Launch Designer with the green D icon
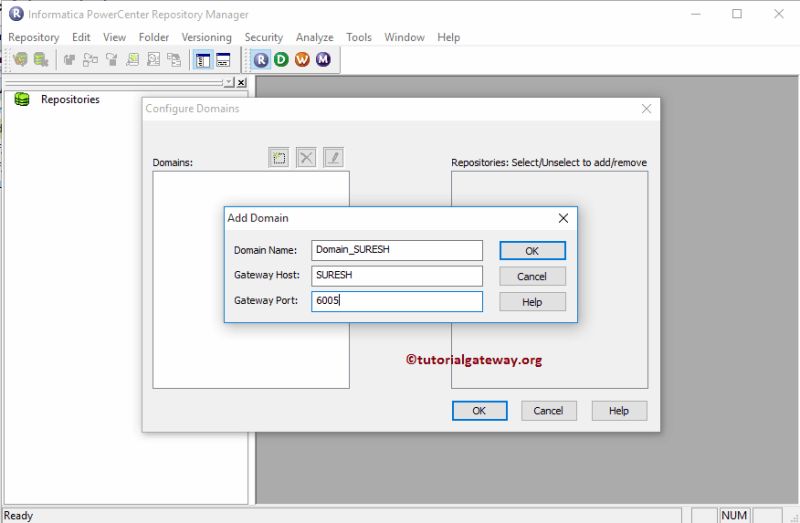This screenshot has width=800, height=523. [x=281, y=60]
